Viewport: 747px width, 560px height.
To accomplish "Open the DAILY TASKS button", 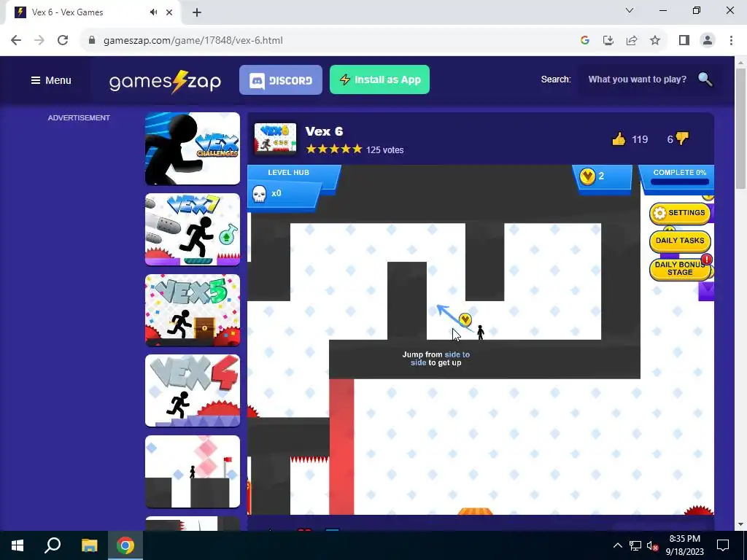I will coord(680,241).
